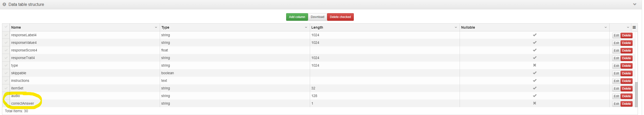
Task: Click the length value 128 for audio
Action: point(314,96)
